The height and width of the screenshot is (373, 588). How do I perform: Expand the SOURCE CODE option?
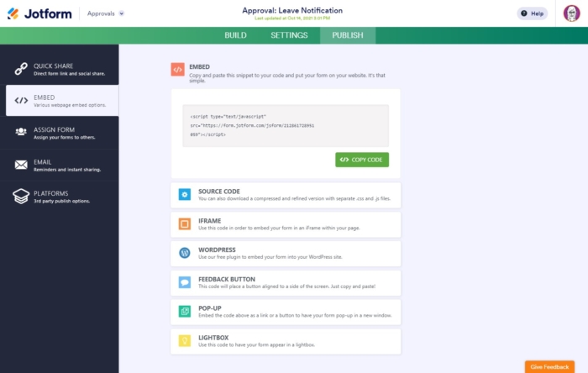(x=286, y=195)
